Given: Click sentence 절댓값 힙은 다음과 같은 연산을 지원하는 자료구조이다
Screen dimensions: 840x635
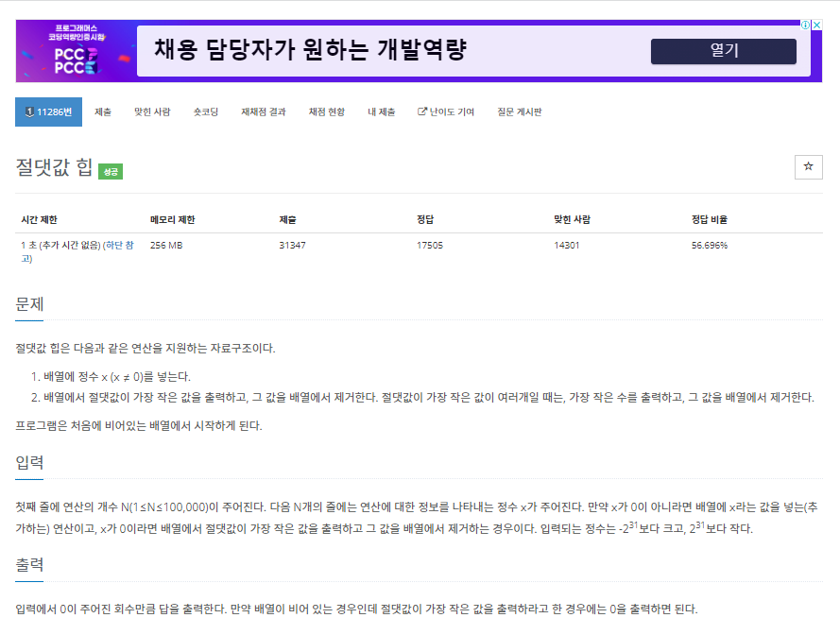Looking at the screenshot, I should coord(146,349).
